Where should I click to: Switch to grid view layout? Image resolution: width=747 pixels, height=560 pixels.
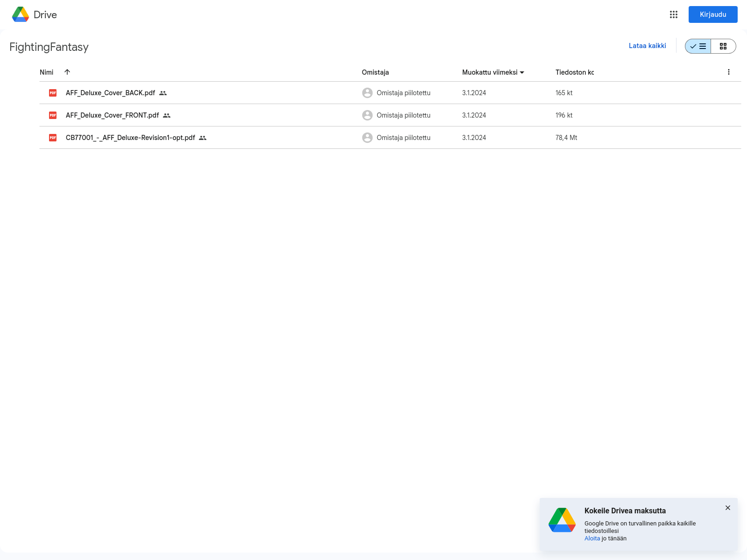pos(723,46)
